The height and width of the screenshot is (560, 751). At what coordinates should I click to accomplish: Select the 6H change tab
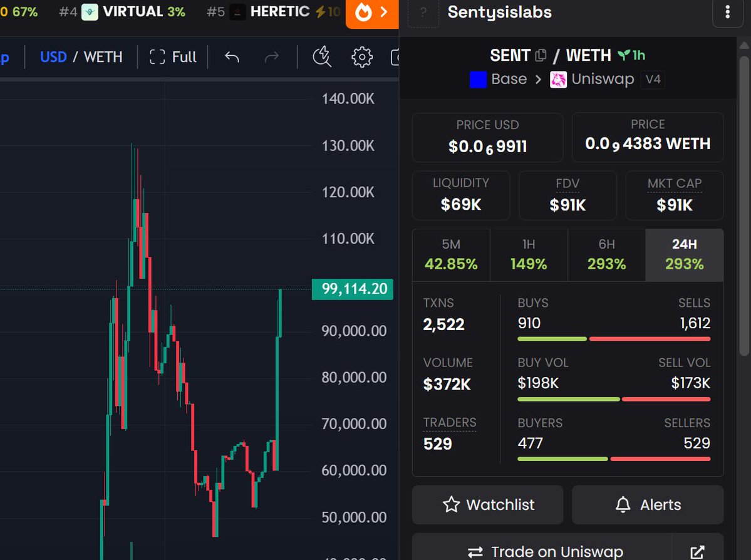tap(606, 255)
